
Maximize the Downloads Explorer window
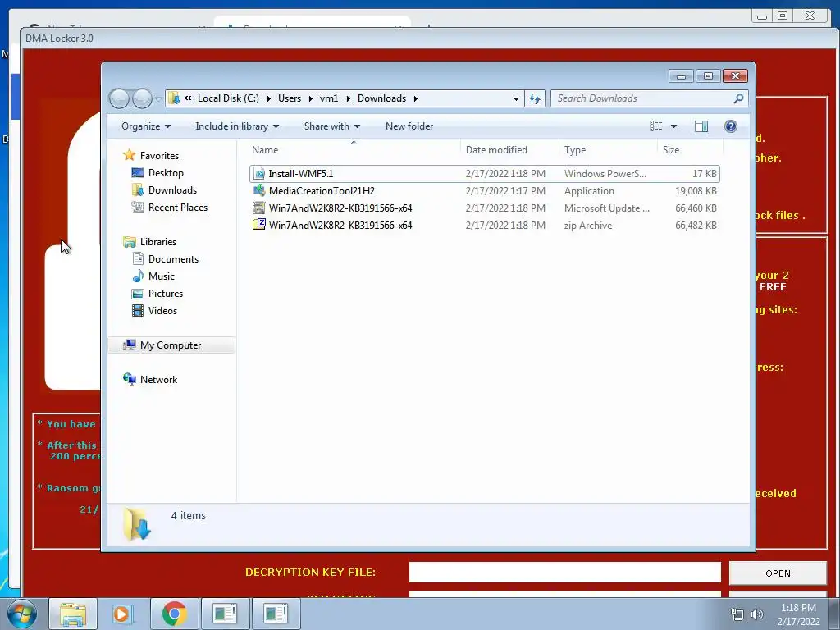pos(708,76)
